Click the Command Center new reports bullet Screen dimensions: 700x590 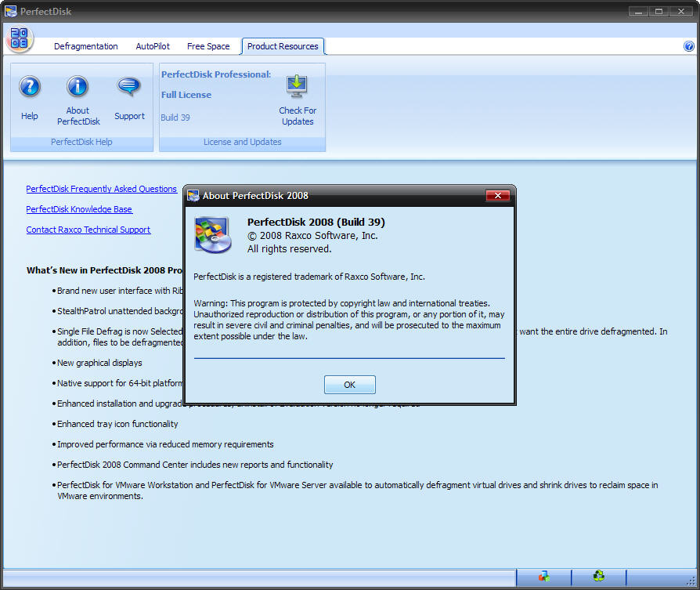point(195,465)
